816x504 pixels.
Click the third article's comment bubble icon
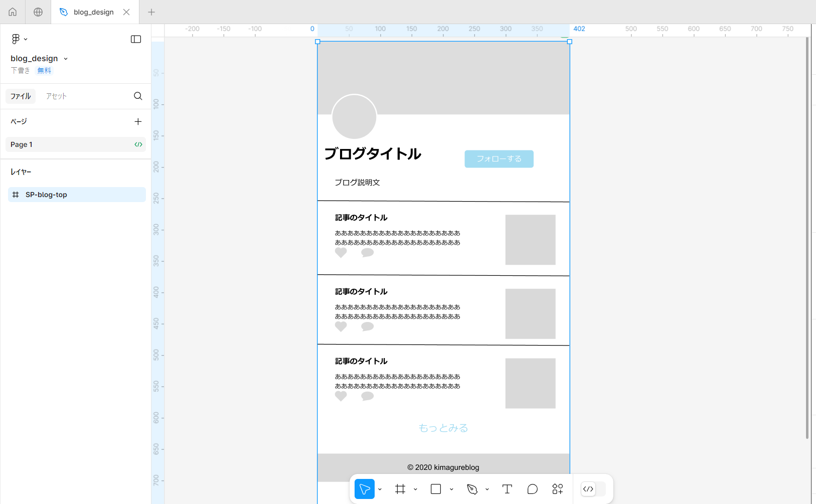(x=368, y=396)
